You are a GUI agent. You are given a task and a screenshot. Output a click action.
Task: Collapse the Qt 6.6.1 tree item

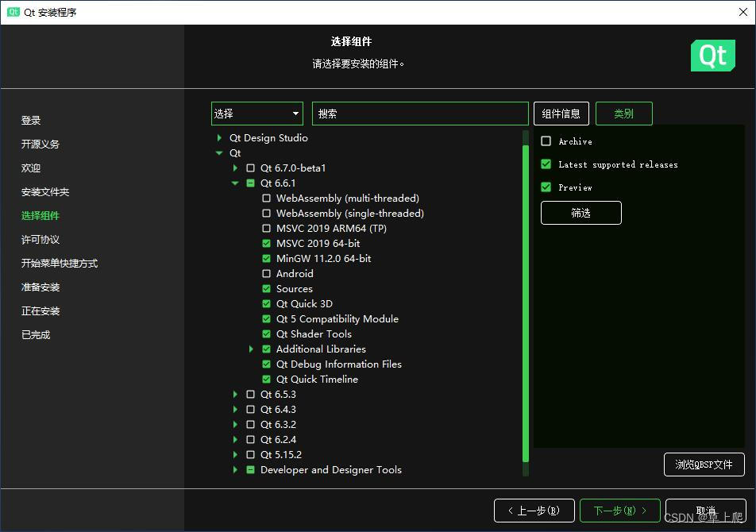point(235,183)
